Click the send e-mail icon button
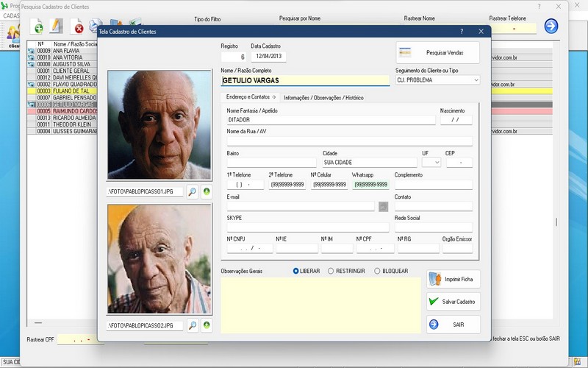The width and height of the screenshot is (588, 368). [x=383, y=207]
